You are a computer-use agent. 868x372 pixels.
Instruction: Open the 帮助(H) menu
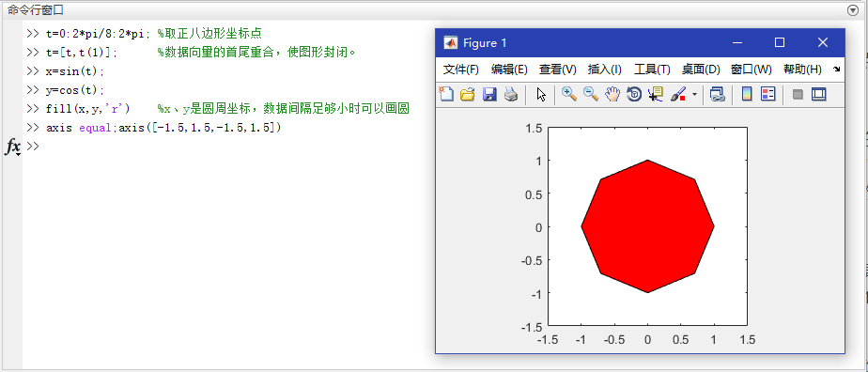point(802,70)
